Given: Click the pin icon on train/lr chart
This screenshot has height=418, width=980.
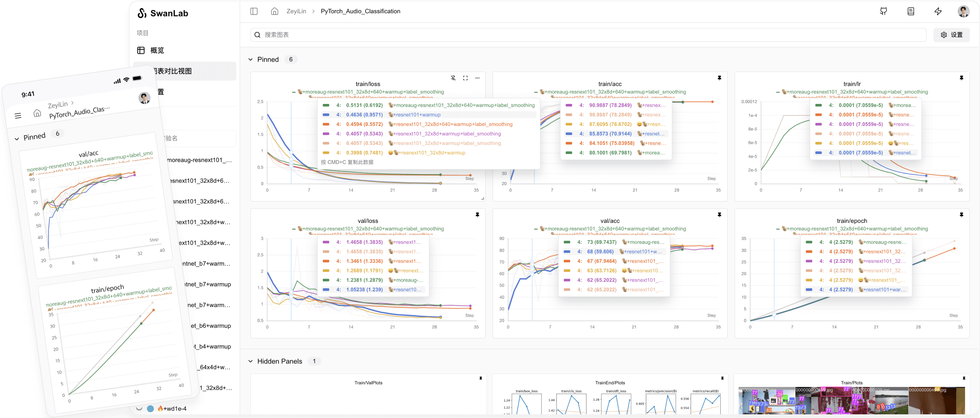Looking at the screenshot, I should [961, 78].
